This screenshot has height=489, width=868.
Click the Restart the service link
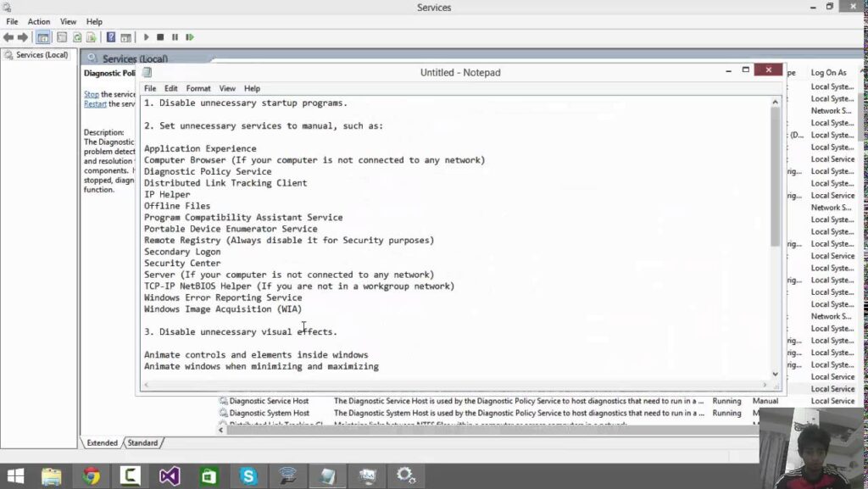[x=95, y=103]
